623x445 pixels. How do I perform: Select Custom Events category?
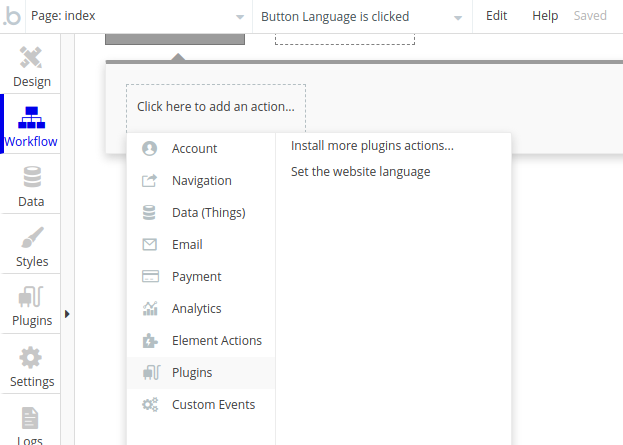point(201,405)
